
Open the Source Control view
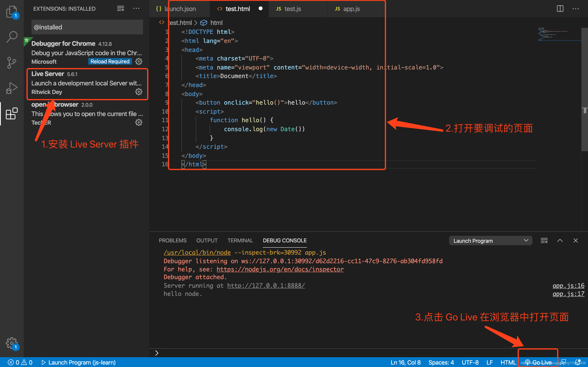point(12,63)
